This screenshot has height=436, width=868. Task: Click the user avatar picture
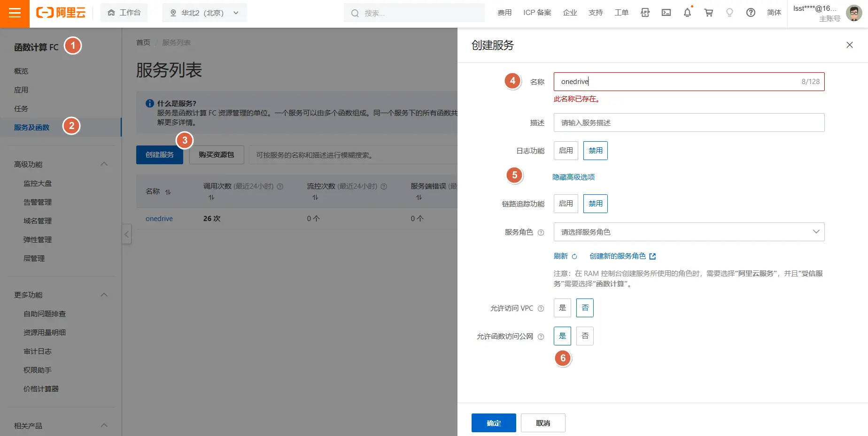(853, 13)
